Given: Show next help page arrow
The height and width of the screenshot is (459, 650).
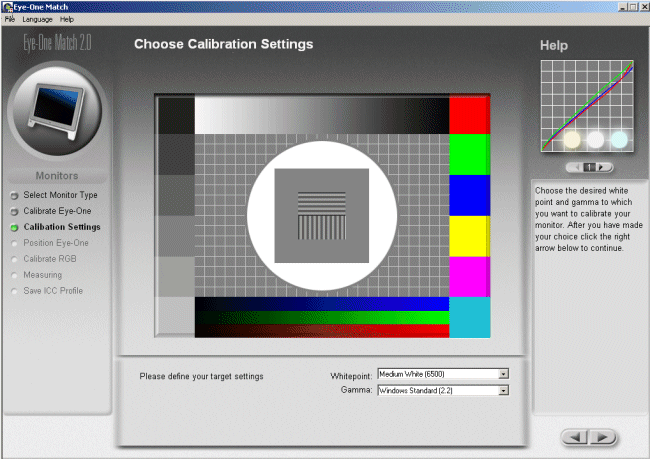Looking at the screenshot, I should 601,167.
